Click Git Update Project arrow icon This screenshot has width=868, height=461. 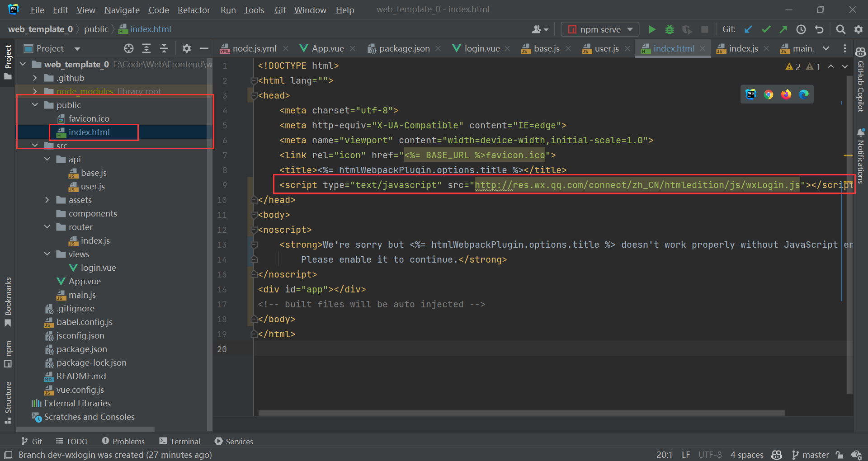(x=748, y=29)
